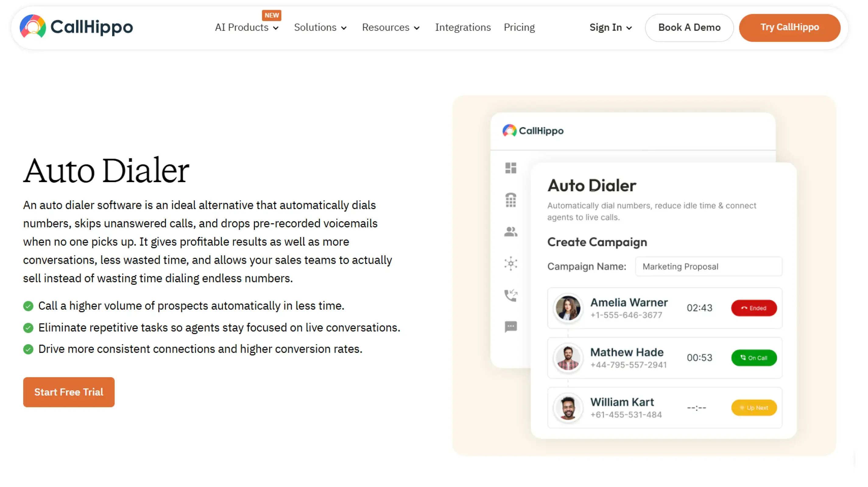
Task: Expand the AI Products dropdown menu
Action: click(247, 27)
